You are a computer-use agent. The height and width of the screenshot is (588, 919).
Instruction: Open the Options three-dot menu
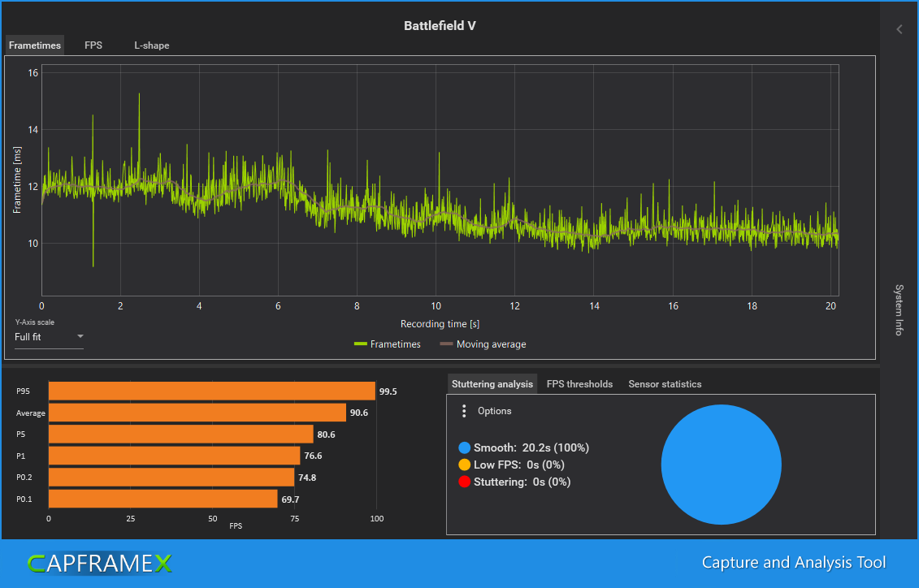click(464, 411)
